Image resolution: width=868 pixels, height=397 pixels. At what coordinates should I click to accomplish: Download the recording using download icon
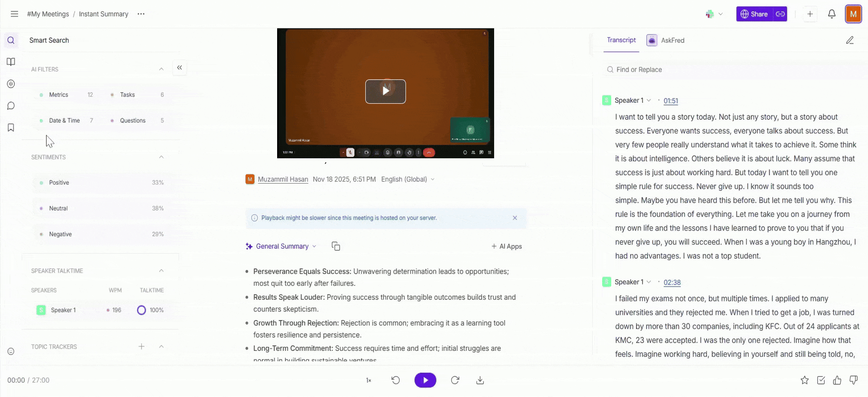(x=480, y=380)
